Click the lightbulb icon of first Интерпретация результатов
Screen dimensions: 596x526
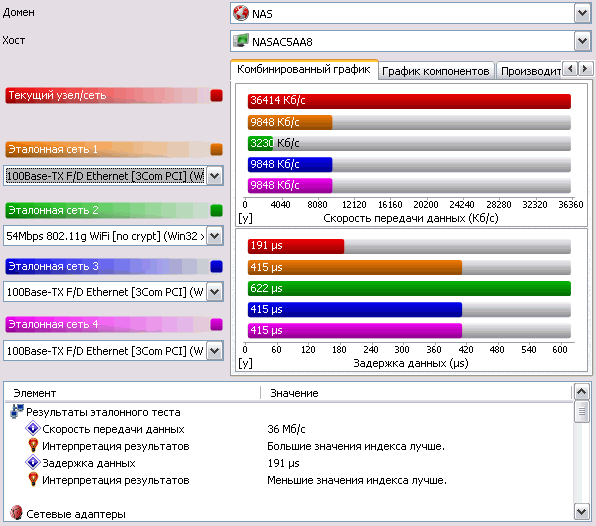pos(33,445)
